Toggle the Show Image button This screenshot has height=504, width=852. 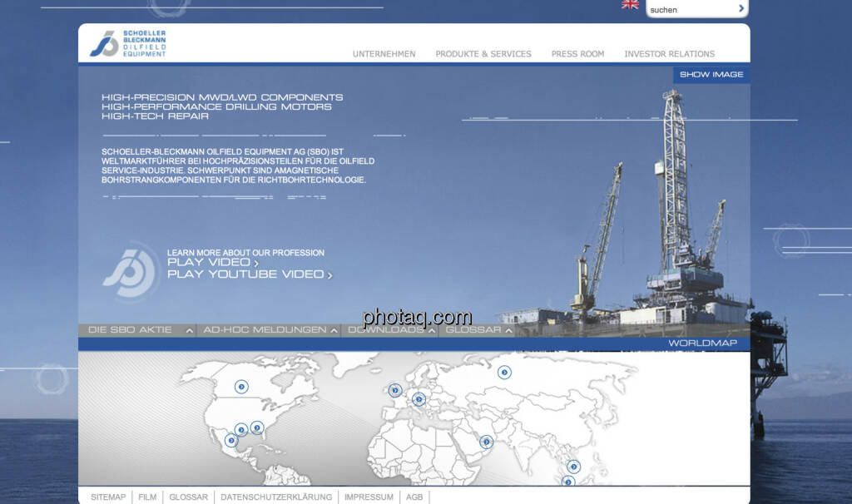(711, 75)
